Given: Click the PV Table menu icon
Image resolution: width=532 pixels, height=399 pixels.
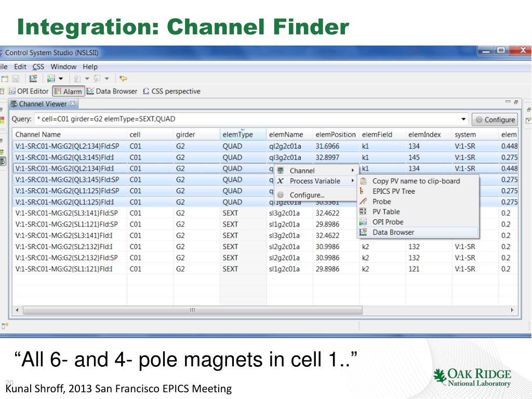Looking at the screenshot, I should [x=363, y=211].
